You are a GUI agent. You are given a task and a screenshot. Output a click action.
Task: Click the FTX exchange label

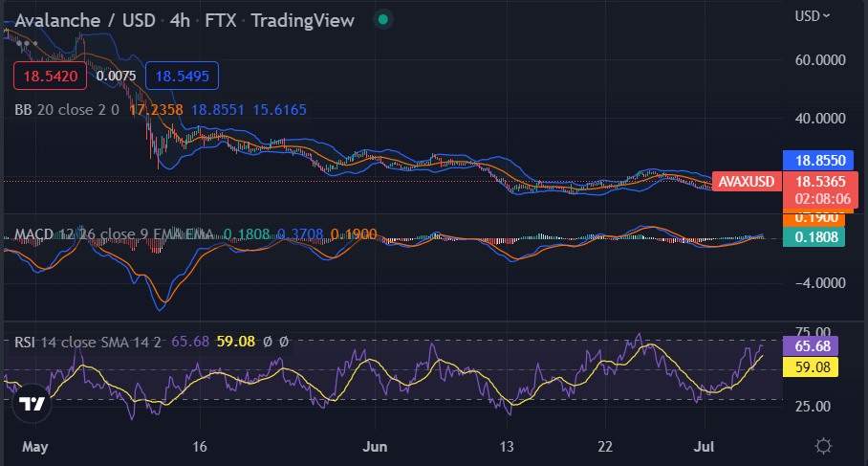pyautogui.click(x=220, y=20)
